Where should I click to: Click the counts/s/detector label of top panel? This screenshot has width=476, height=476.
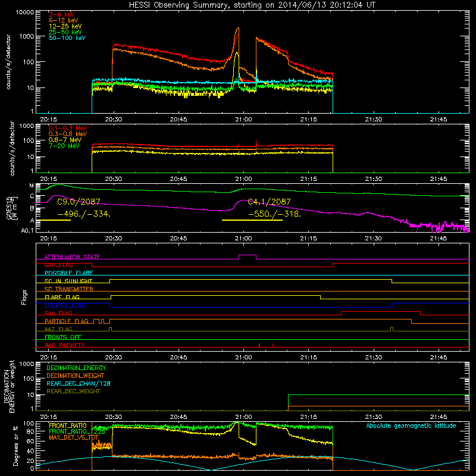pyautogui.click(x=8, y=62)
